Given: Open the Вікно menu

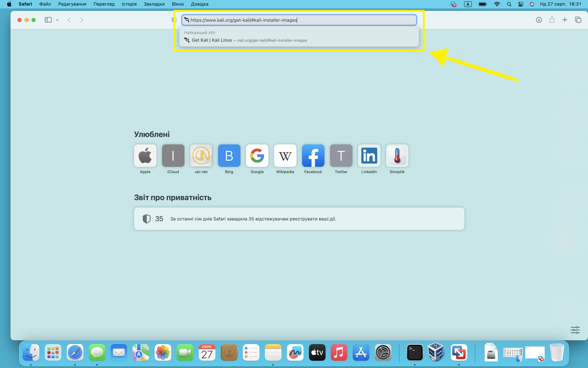Looking at the screenshot, I should pos(178,4).
